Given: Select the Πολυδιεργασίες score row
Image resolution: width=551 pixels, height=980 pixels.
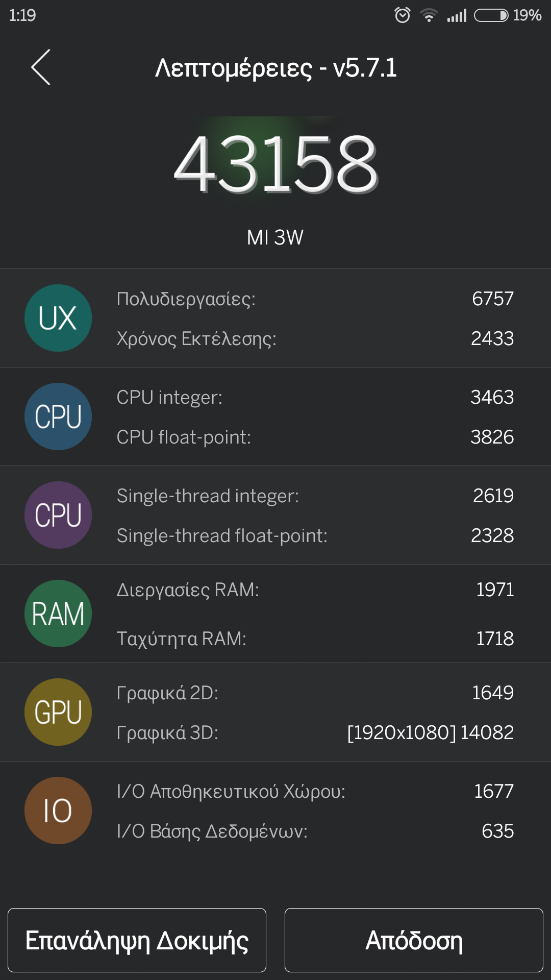Looking at the screenshot, I should (x=314, y=299).
